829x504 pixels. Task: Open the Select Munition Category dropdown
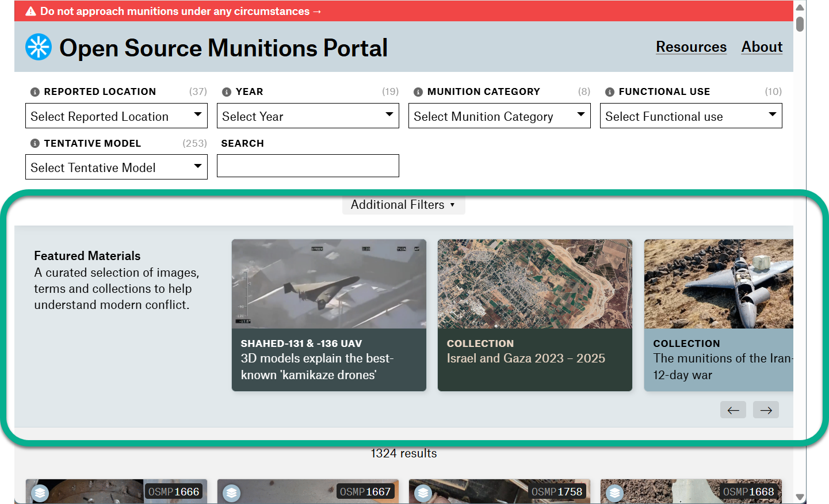(499, 116)
